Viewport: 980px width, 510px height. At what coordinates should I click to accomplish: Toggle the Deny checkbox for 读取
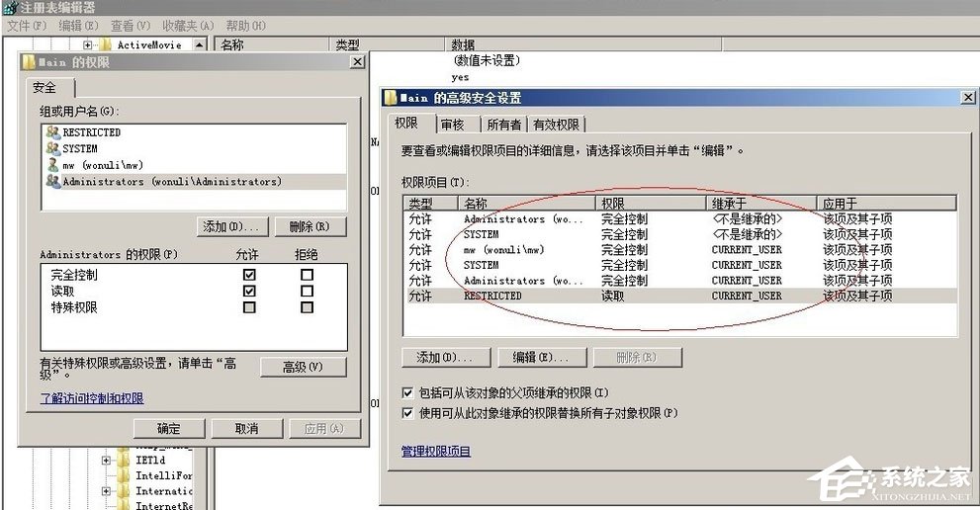[308, 292]
